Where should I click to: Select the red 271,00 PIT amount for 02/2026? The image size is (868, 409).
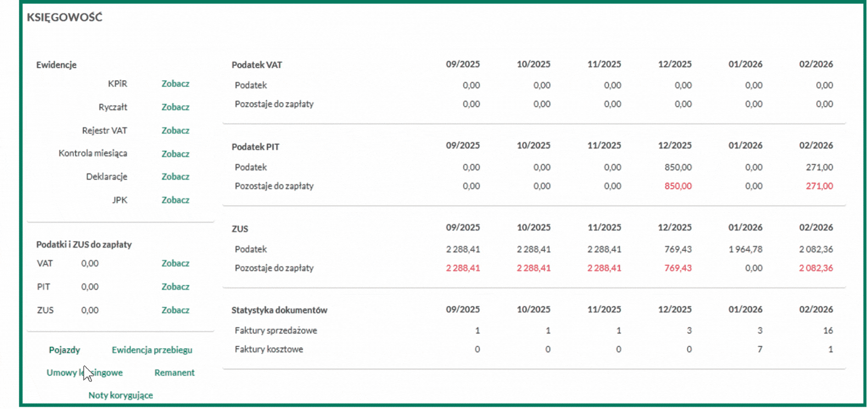[x=819, y=186]
